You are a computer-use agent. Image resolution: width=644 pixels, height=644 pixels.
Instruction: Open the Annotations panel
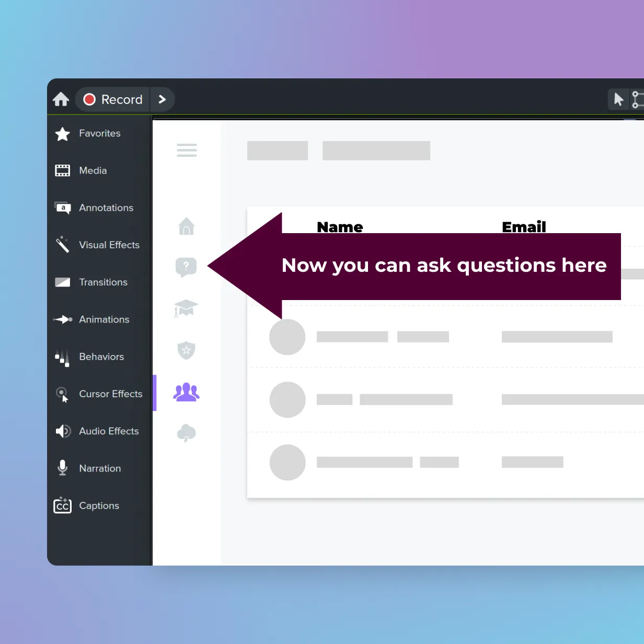tap(94, 208)
